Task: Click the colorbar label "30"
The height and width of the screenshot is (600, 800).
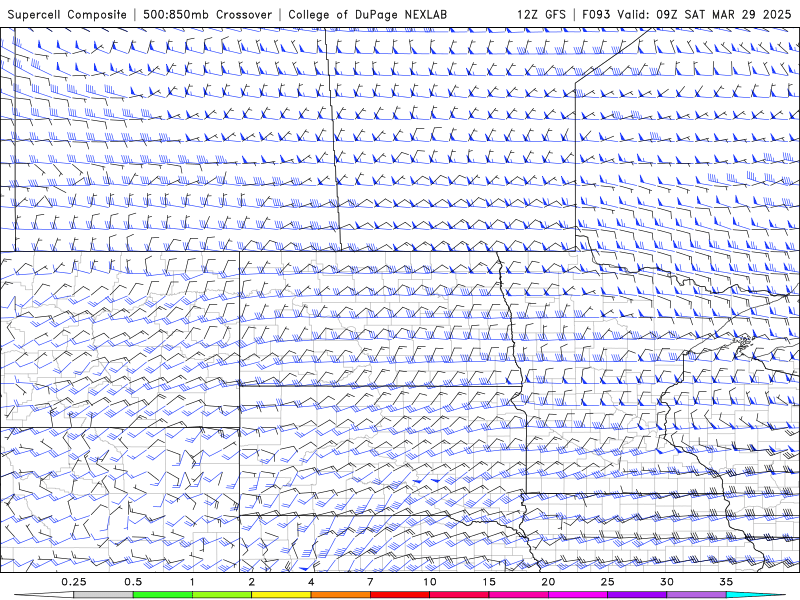Action: tap(667, 582)
